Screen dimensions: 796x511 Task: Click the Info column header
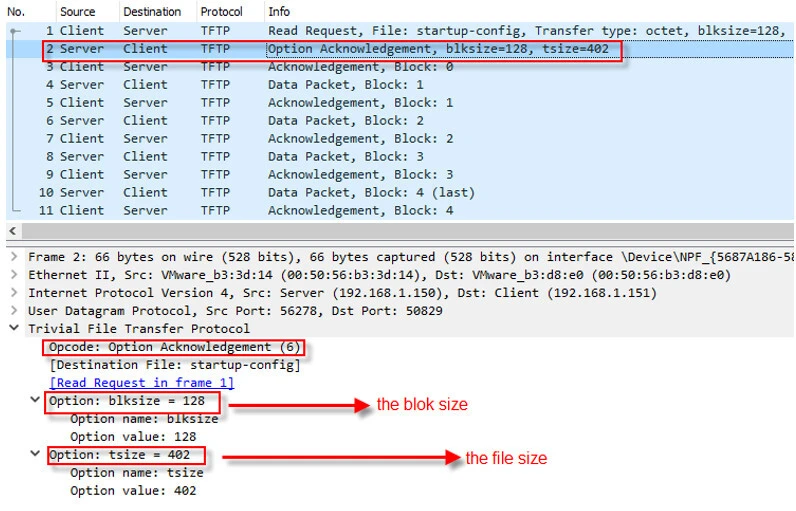(279, 12)
